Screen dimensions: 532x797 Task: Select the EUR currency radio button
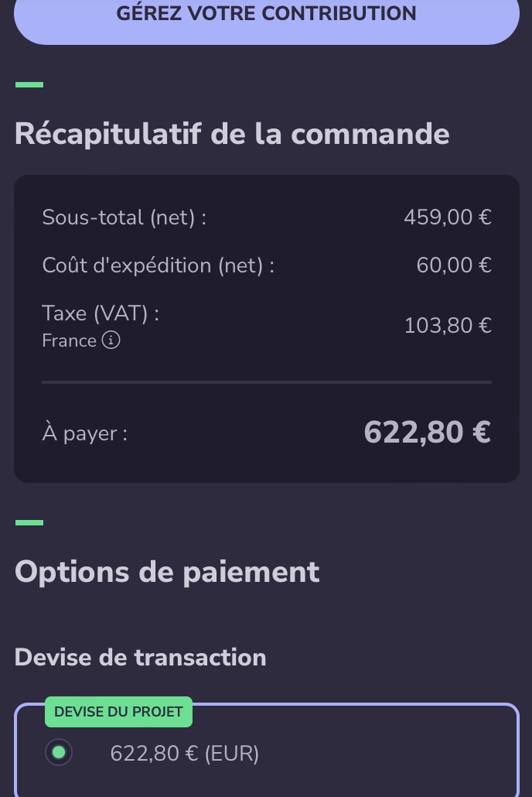tap(59, 753)
